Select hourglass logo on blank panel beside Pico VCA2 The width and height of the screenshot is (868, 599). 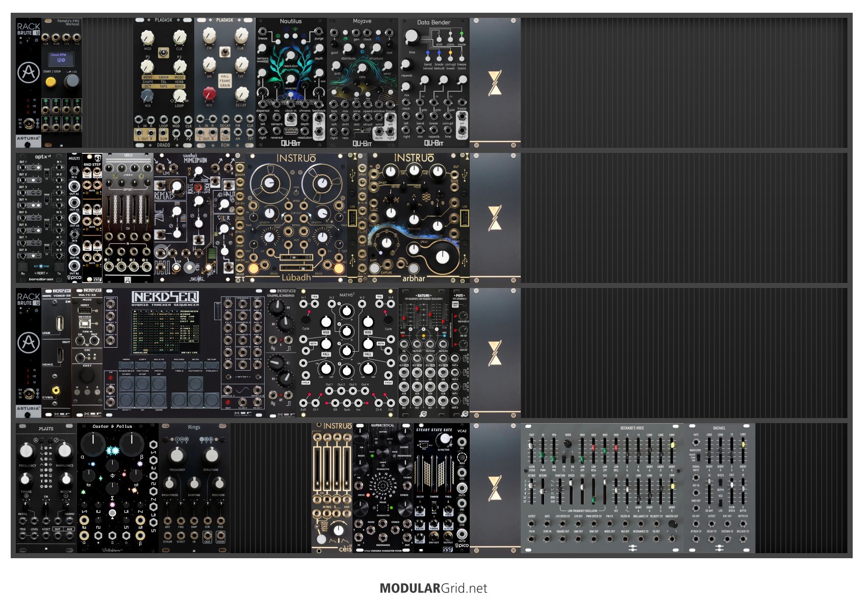click(495, 488)
